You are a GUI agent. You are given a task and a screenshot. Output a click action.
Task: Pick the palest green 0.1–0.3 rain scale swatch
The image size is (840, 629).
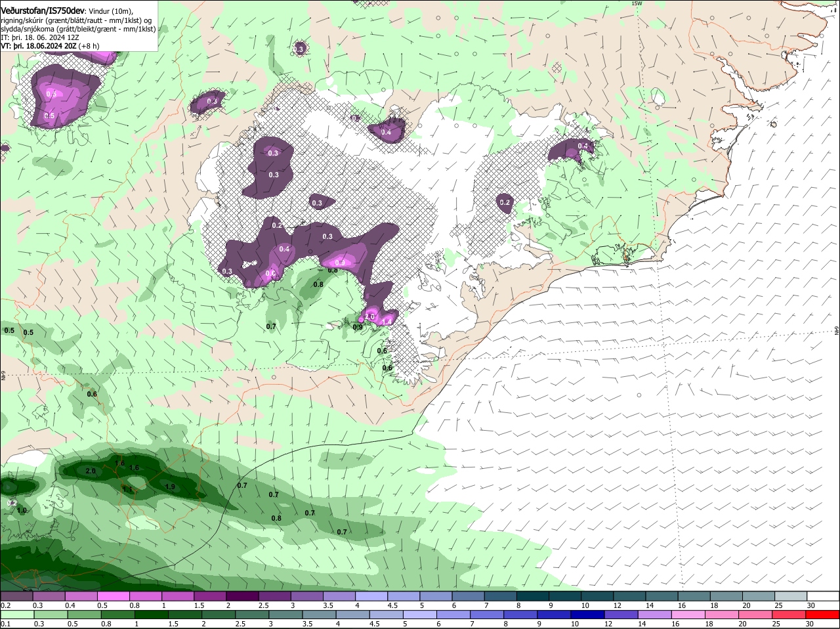click(x=16, y=615)
